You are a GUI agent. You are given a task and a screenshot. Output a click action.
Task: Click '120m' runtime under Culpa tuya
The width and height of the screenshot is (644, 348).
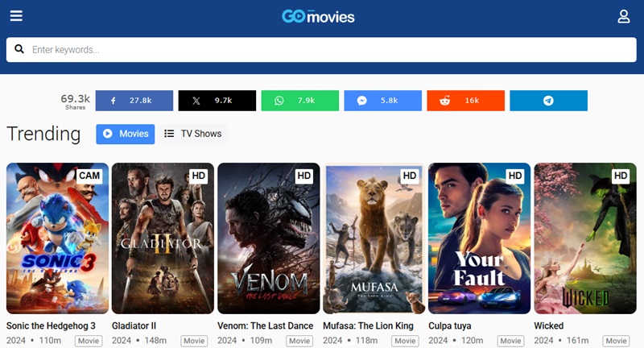(x=473, y=341)
